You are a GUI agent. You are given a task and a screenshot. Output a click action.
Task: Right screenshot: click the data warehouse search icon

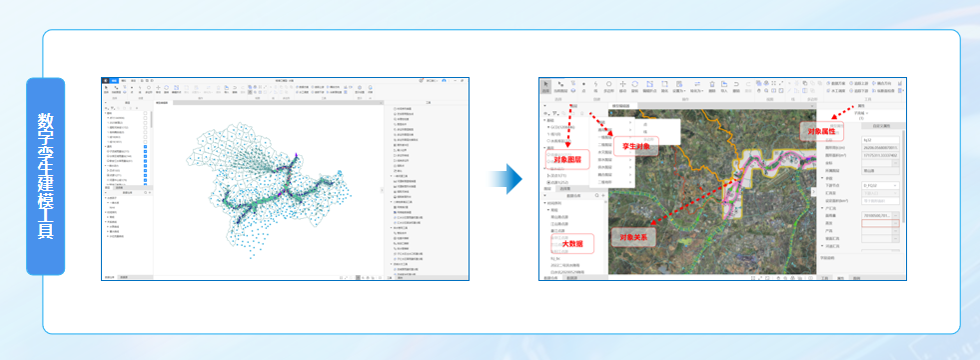pos(597,195)
